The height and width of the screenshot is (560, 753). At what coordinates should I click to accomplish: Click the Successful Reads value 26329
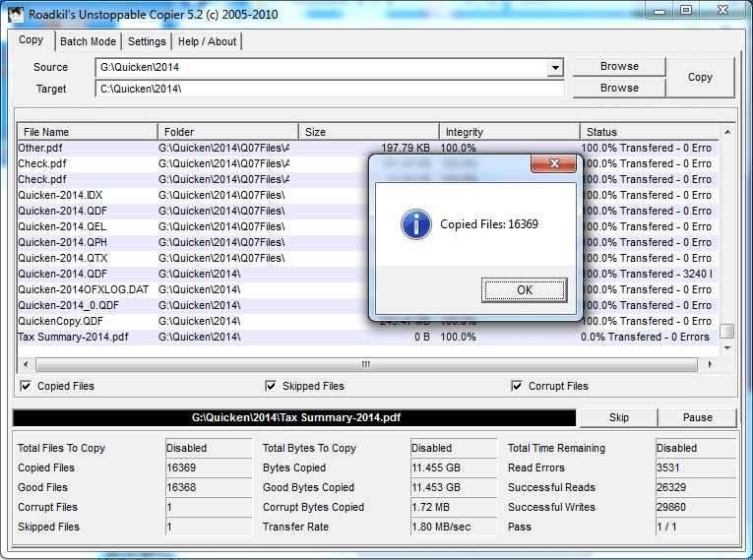[x=696, y=487]
